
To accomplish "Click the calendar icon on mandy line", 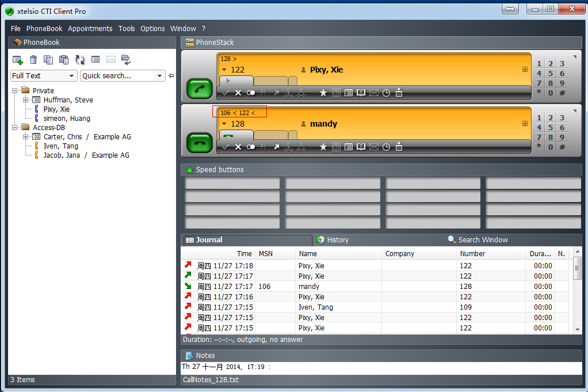I will tap(399, 146).
